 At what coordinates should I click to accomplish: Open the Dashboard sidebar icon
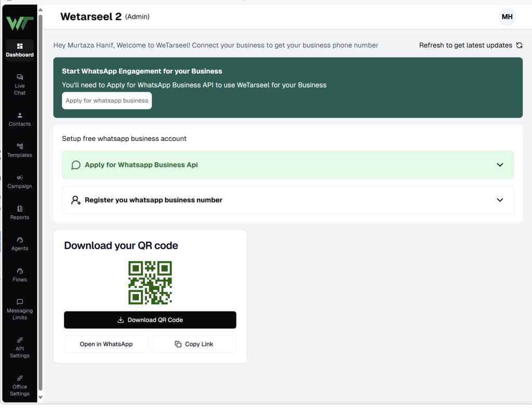20,46
